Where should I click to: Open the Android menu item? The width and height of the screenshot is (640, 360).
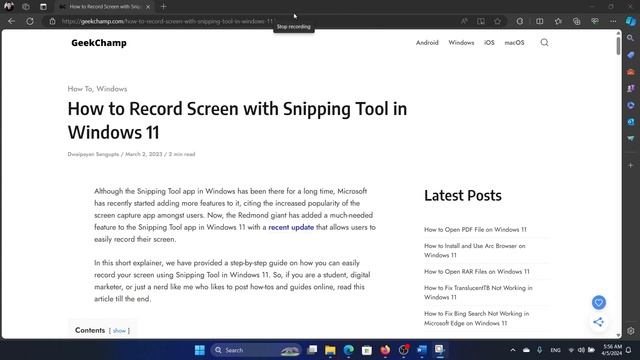pos(427,42)
